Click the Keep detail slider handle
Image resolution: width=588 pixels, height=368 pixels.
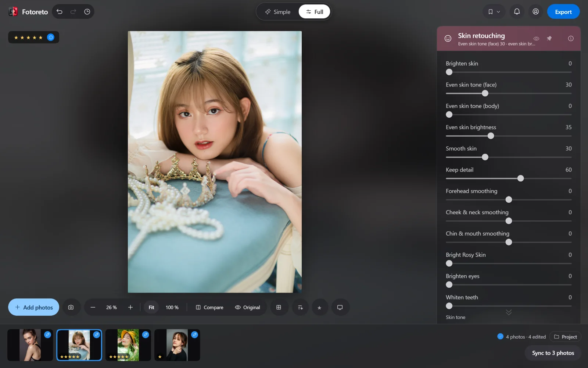point(520,178)
